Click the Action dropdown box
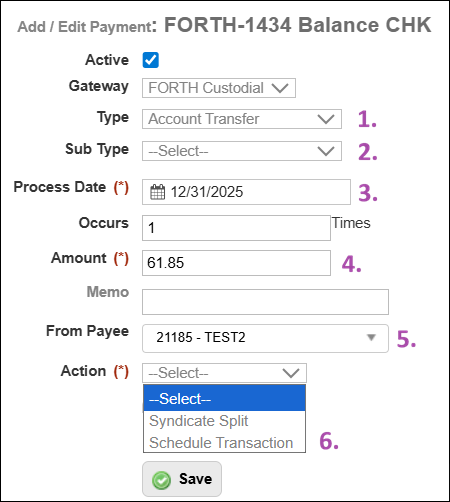 tap(224, 373)
